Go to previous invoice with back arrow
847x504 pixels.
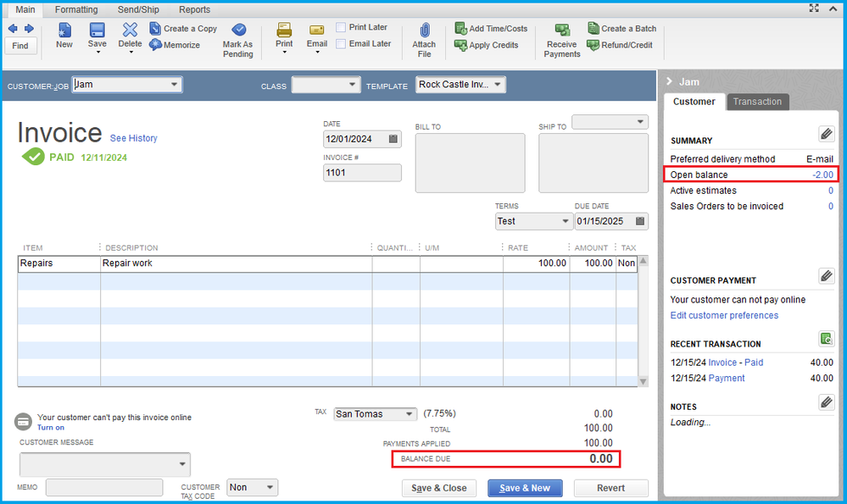(x=13, y=28)
